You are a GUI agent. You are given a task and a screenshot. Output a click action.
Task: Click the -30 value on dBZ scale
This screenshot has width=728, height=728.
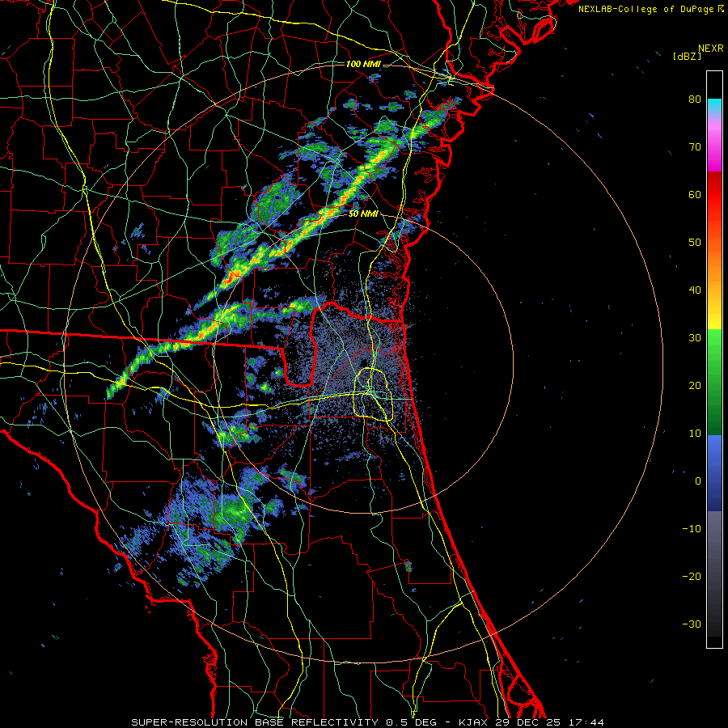[692, 624]
